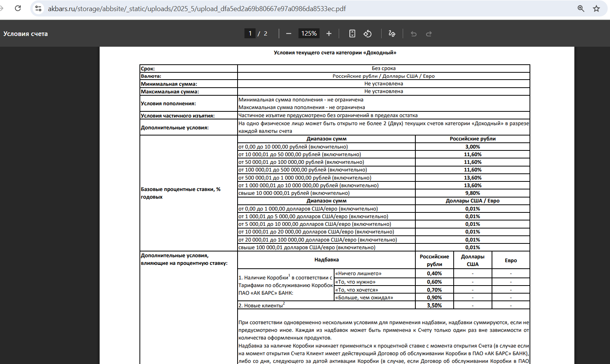Zoom out the PDF with minus icon

click(x=289, y=34)
